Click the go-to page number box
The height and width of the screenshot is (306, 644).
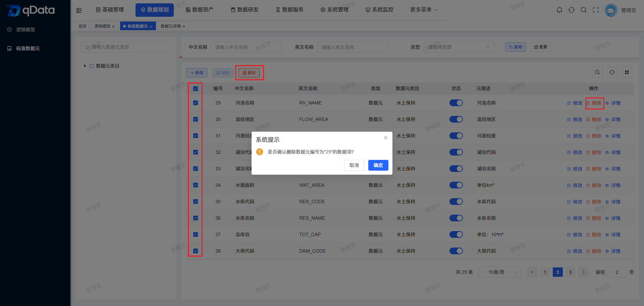[x=617, y=272]
